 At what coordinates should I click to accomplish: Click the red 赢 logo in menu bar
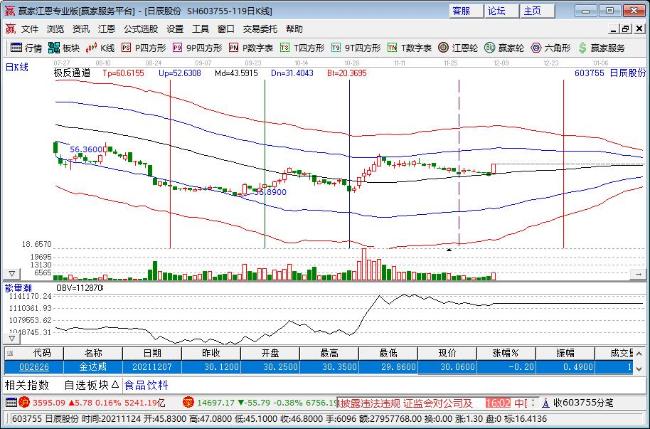10,29
